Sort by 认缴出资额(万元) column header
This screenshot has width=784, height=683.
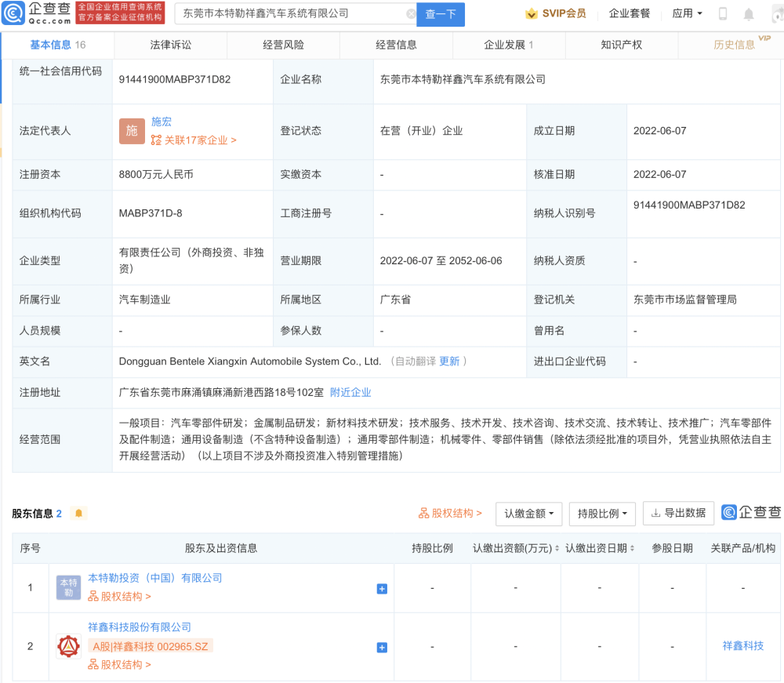coord(516,548)
